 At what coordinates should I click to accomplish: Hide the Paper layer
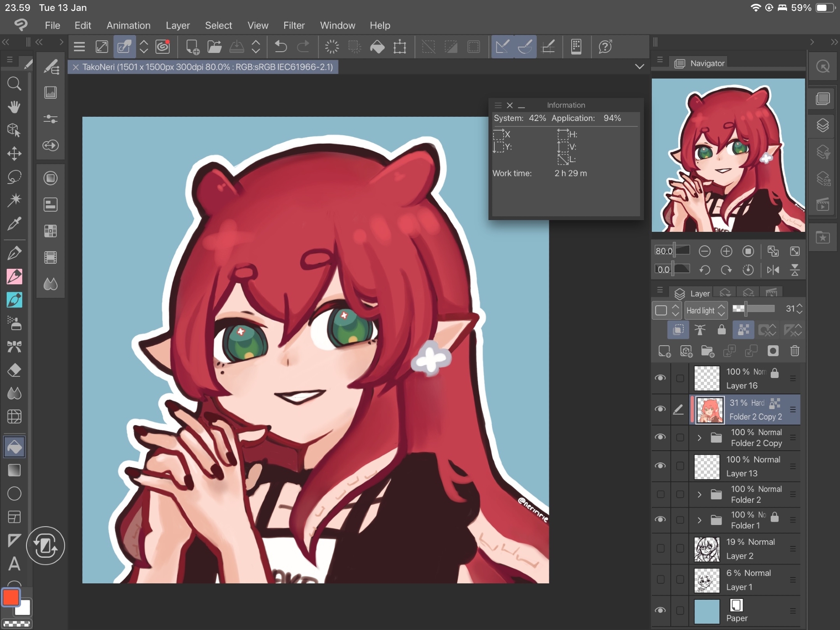[660, 610]
